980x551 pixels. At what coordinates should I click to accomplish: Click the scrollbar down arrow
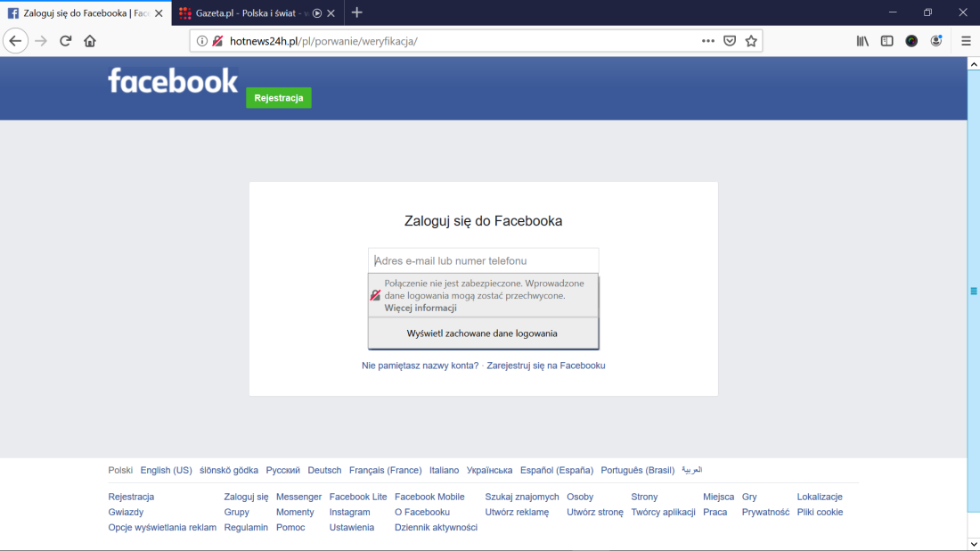974,544
